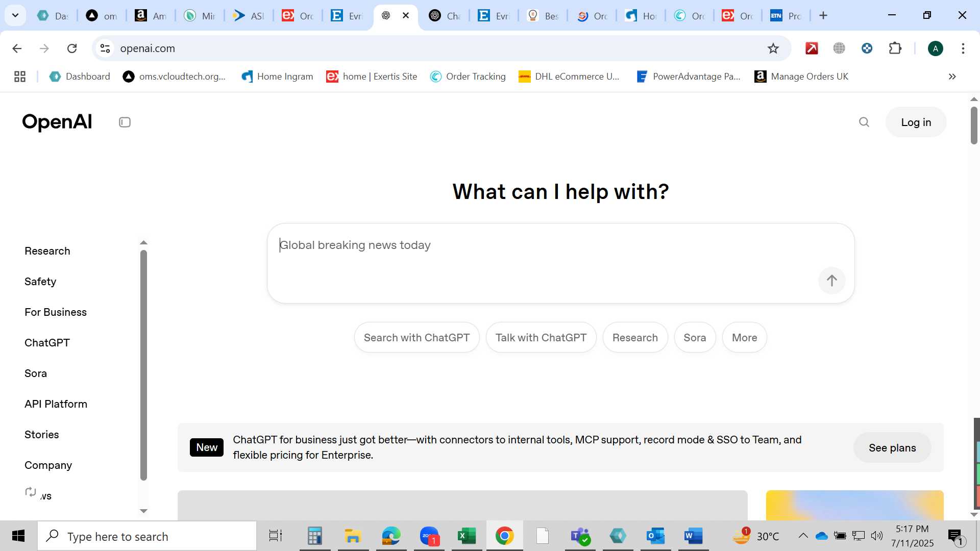Click the See plans button

coord(892,448)
